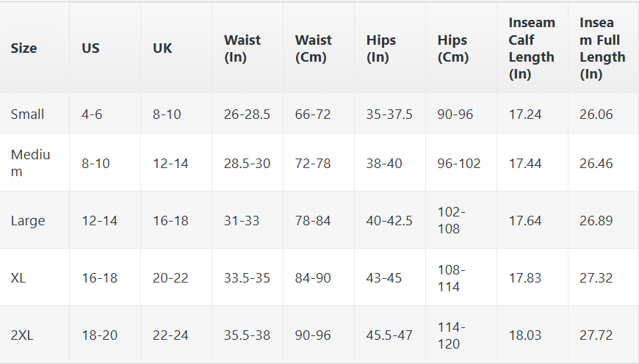The image size is (639, 364).
Task: Click the Small size row label
Action: click(x=27, y=114)
